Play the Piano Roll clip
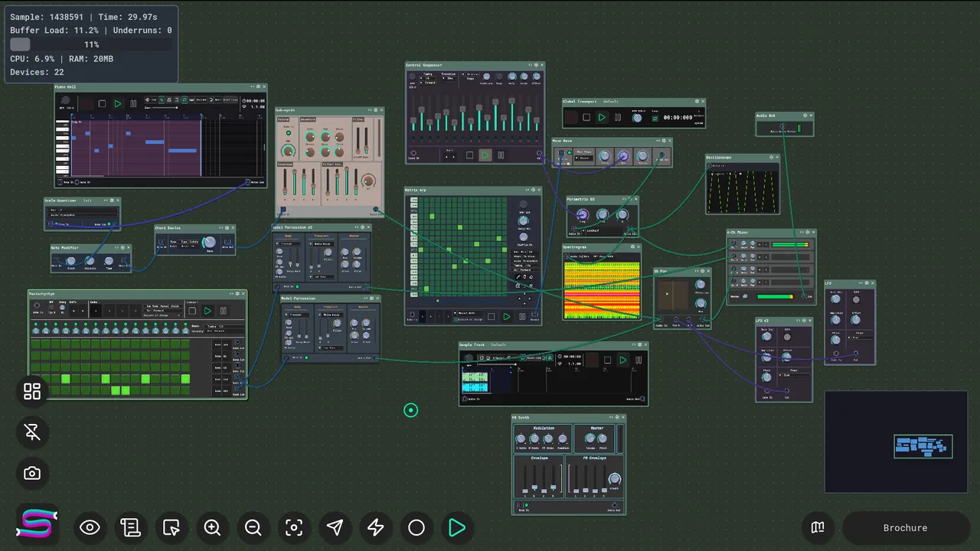The image size is (980, 551). pyautogui.click(x=118, y=103)
